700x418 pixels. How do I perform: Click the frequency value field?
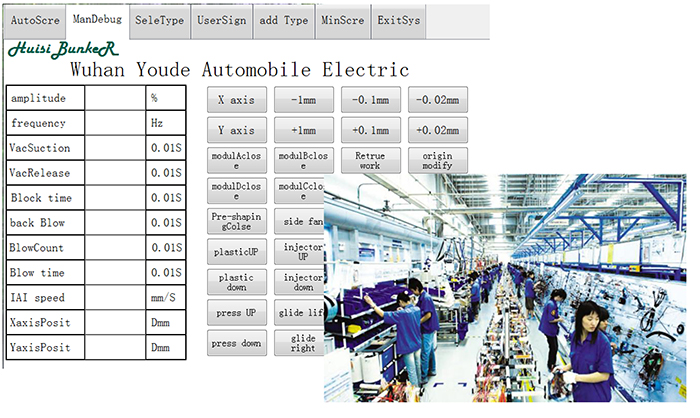coord(115,124)
